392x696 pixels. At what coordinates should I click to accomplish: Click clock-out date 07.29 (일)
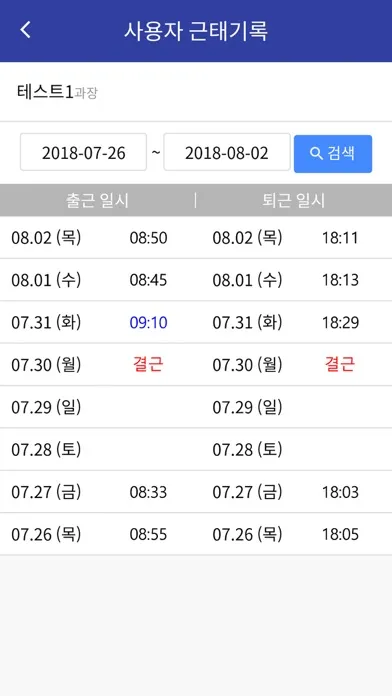[247, 407]
